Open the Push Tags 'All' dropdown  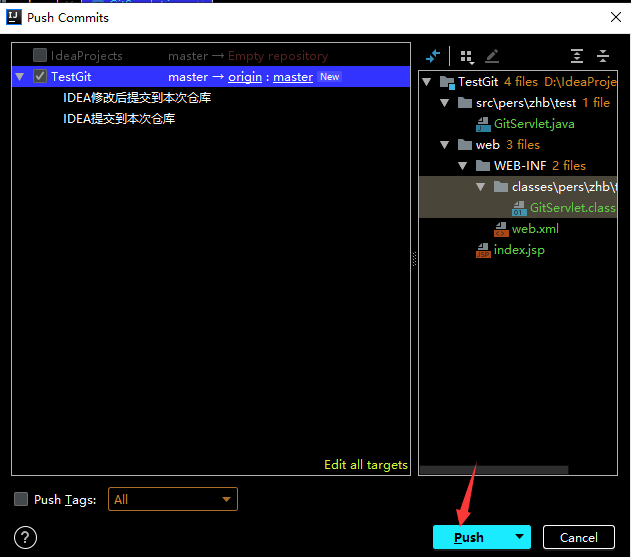tap(173, 499)
